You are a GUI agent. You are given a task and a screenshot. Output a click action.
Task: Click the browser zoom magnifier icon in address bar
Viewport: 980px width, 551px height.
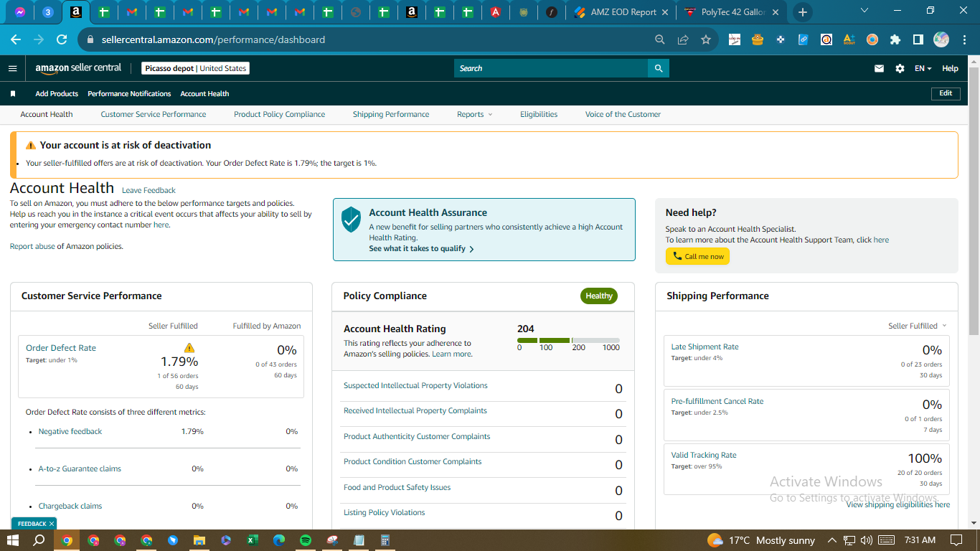point(660,39)
